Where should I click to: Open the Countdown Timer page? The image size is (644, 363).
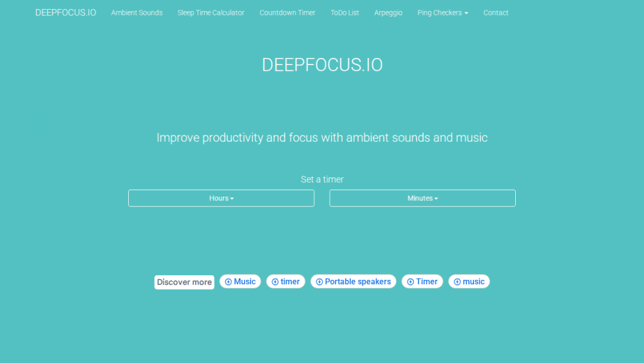(x=287, y=13)
